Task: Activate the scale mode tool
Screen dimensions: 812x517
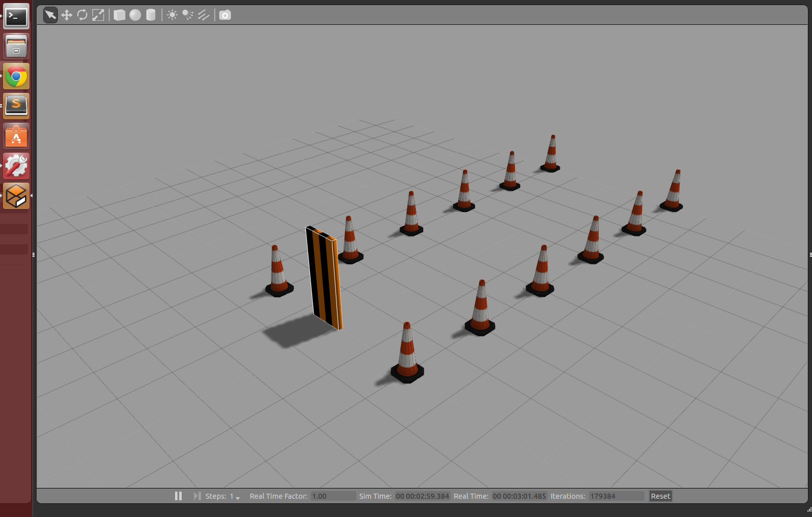Action: coord(98,15)
